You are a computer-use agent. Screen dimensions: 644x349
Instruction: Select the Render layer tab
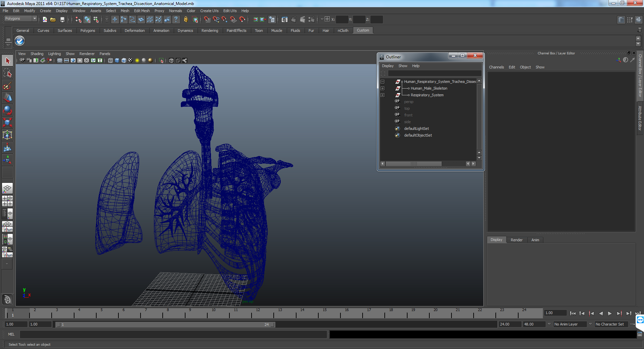pos(517,240)
